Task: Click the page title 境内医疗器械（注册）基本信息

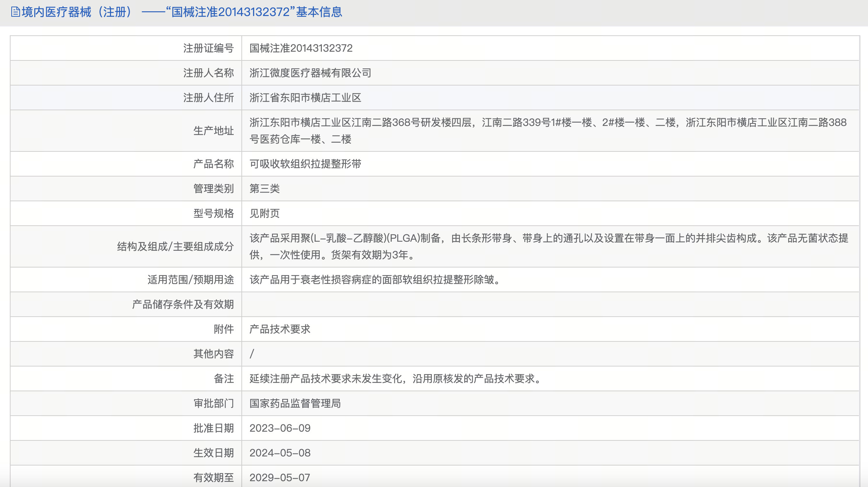Action: pyautogui.click(x=182, y=12)
